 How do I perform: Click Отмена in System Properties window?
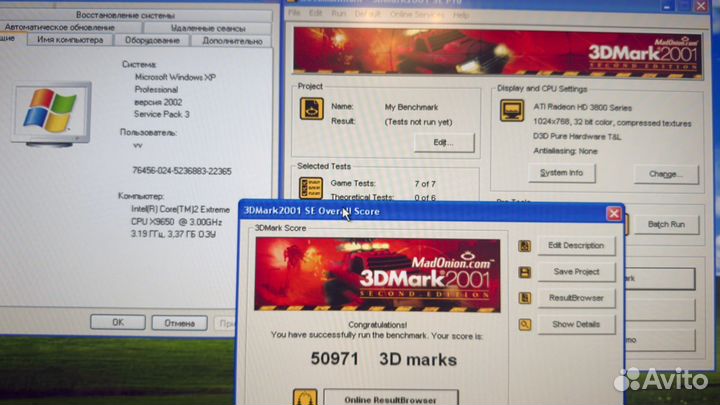point(180,323)
